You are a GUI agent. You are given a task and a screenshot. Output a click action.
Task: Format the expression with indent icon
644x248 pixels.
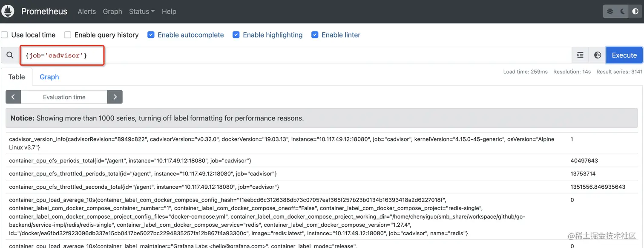click(x=580, y=55)
